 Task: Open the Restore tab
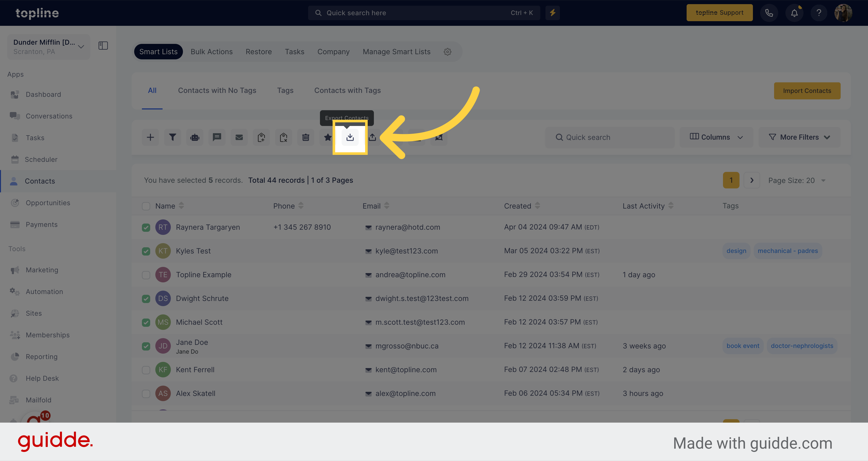tap(259, 52)
